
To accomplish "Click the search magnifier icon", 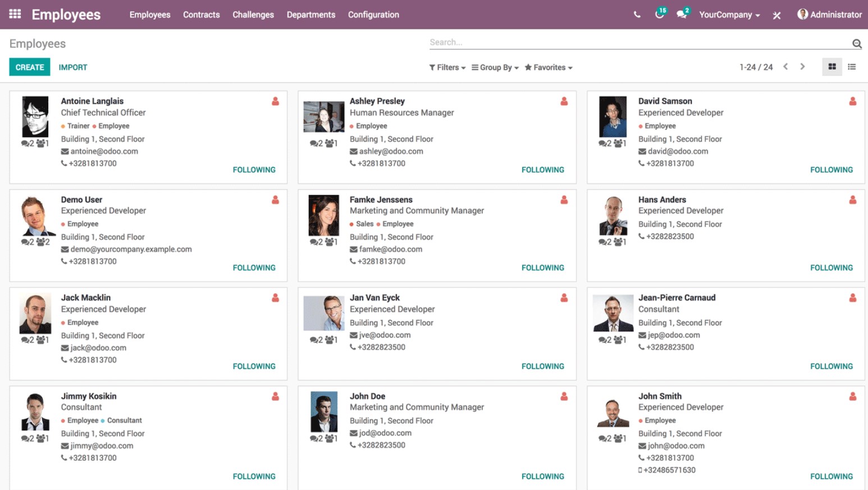I will (x=857, y=43).
